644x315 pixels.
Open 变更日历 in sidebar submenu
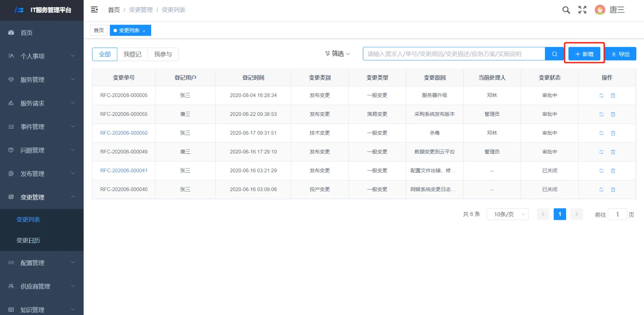[x=42, y=241]
